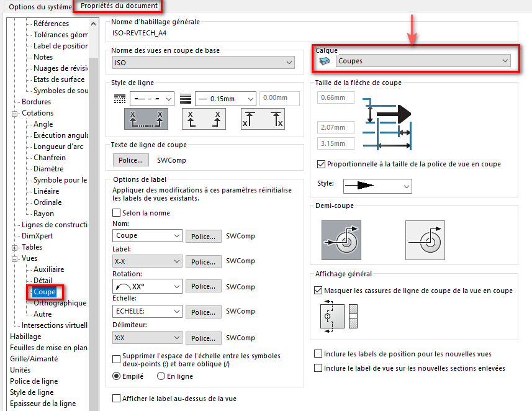
Task: Open the arrow Style dropdown
Action: (x=377, y=186)
